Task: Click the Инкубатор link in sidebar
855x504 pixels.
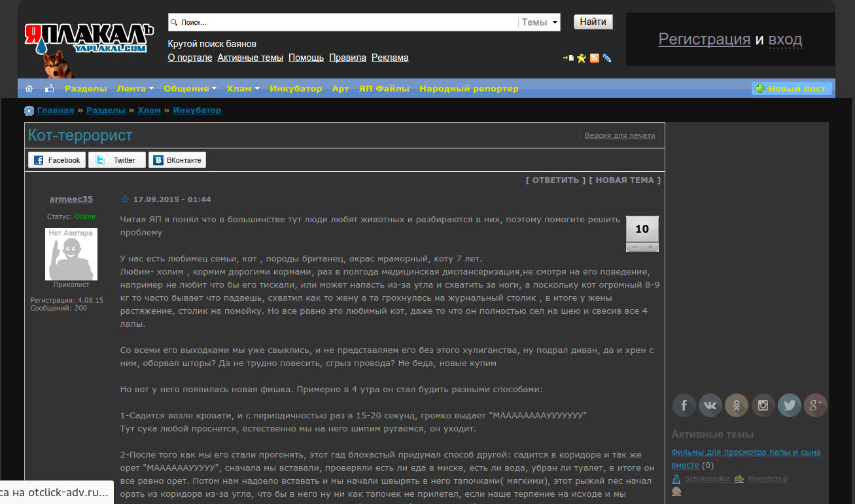Action: [x=767, y=479]
